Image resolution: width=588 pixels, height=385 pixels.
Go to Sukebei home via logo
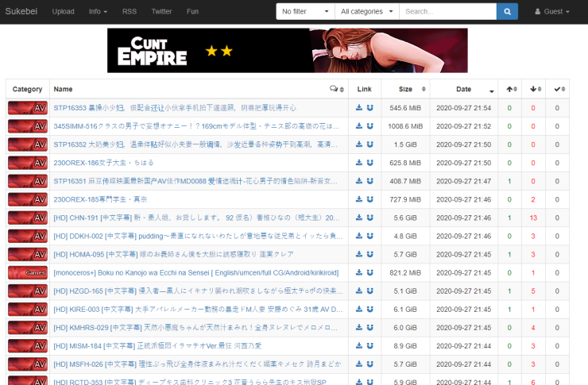21,11
